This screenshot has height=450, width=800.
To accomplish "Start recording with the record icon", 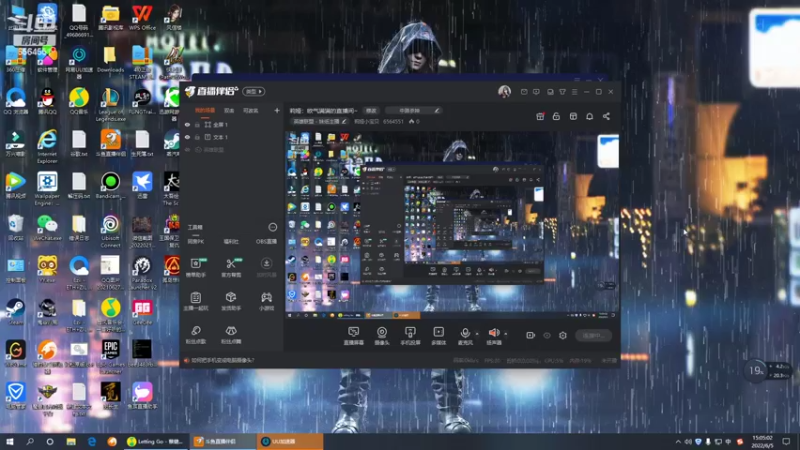I will [530, 335].
